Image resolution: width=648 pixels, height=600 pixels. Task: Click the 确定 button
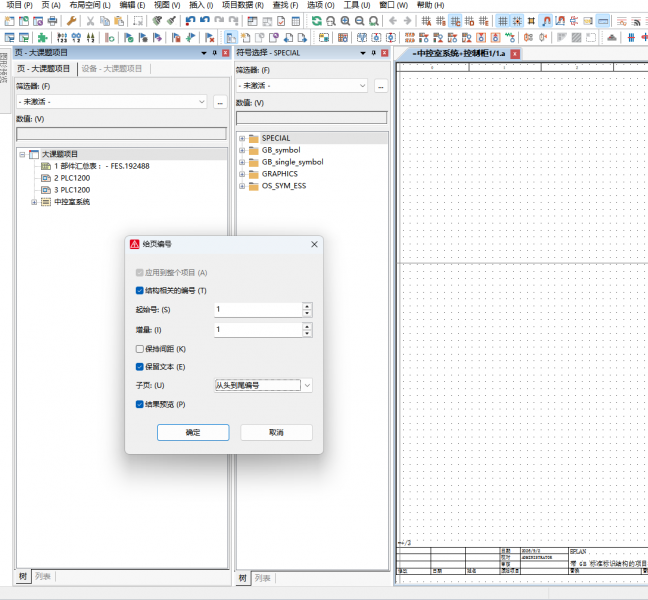coord(193,432)
